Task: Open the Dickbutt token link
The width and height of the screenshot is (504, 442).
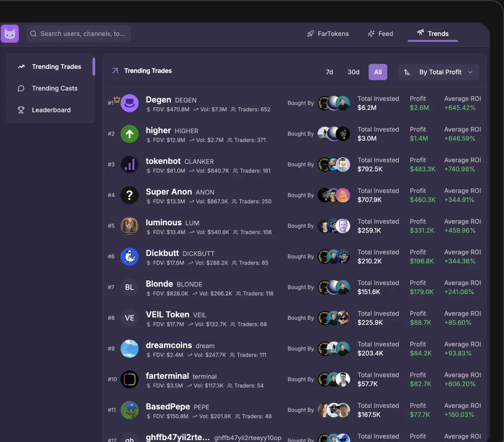Action: 162,253
